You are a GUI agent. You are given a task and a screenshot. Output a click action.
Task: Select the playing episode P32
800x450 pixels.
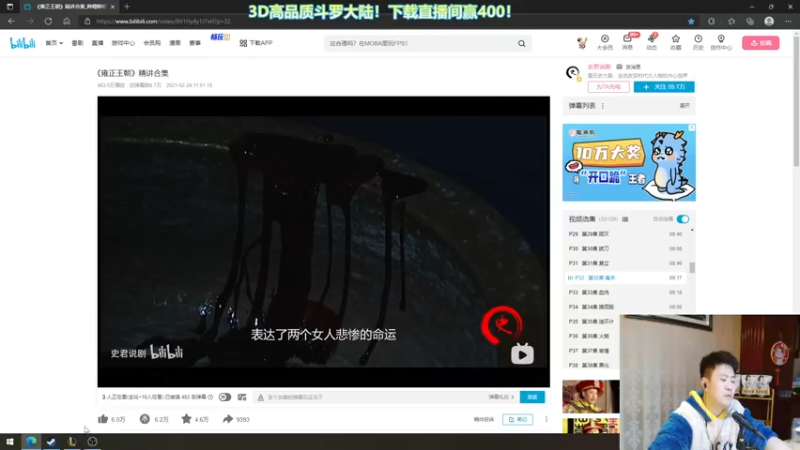(x=626, y=278)
